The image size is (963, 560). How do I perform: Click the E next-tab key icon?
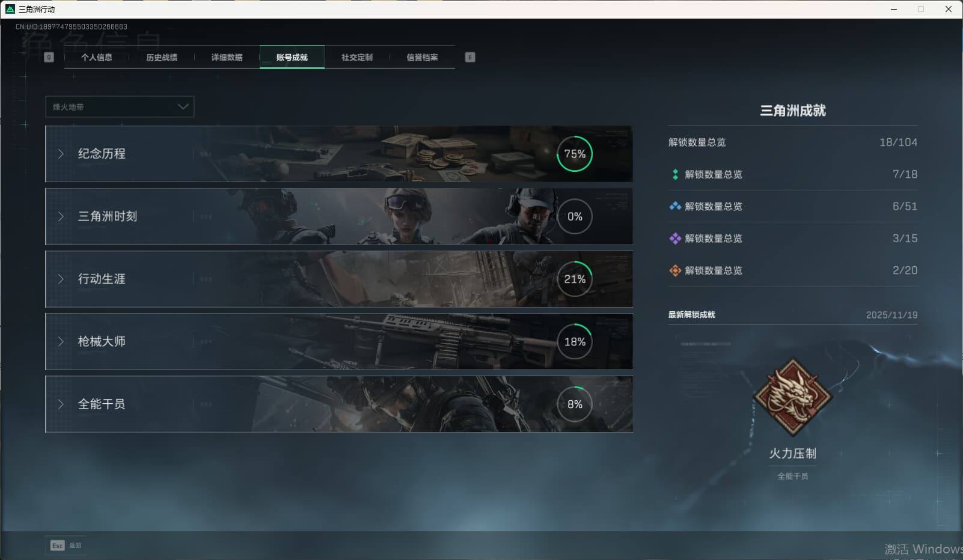pyautogui.click(x=470, y=57)
